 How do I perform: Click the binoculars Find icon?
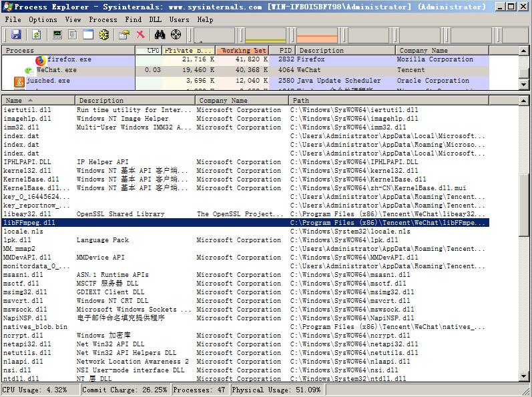[x=160, y=35]
